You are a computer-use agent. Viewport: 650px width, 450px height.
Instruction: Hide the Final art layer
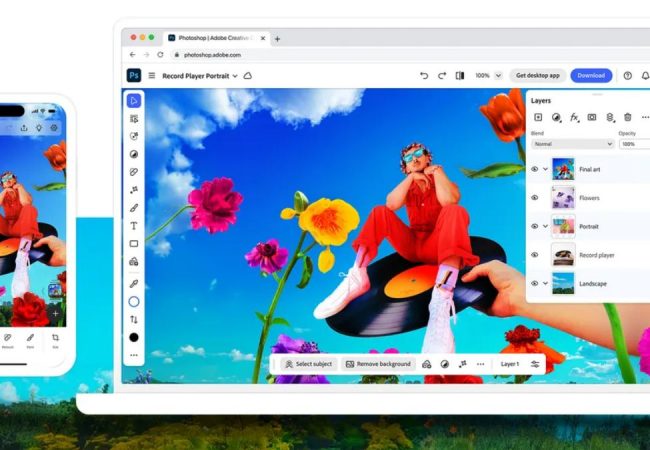tap(535, 169)
